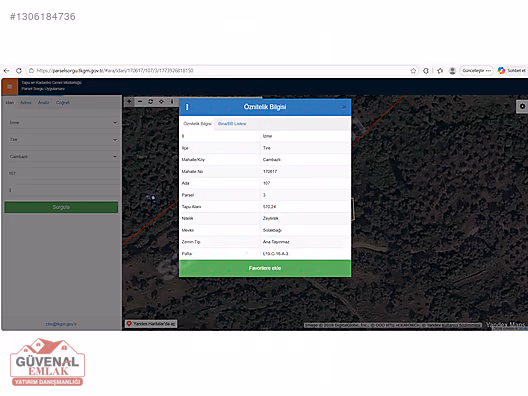
Task: Click the 170617 Mahalle No value
Action: coord(270,171)
